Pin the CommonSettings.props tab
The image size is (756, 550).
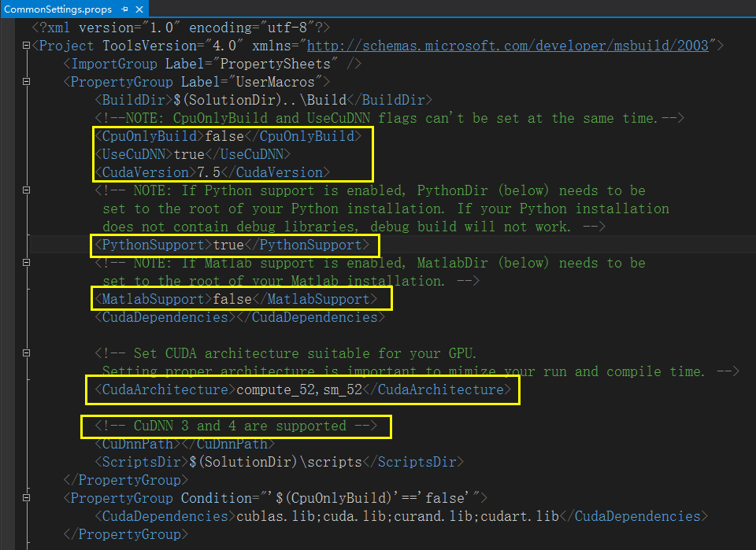(125, 9)
